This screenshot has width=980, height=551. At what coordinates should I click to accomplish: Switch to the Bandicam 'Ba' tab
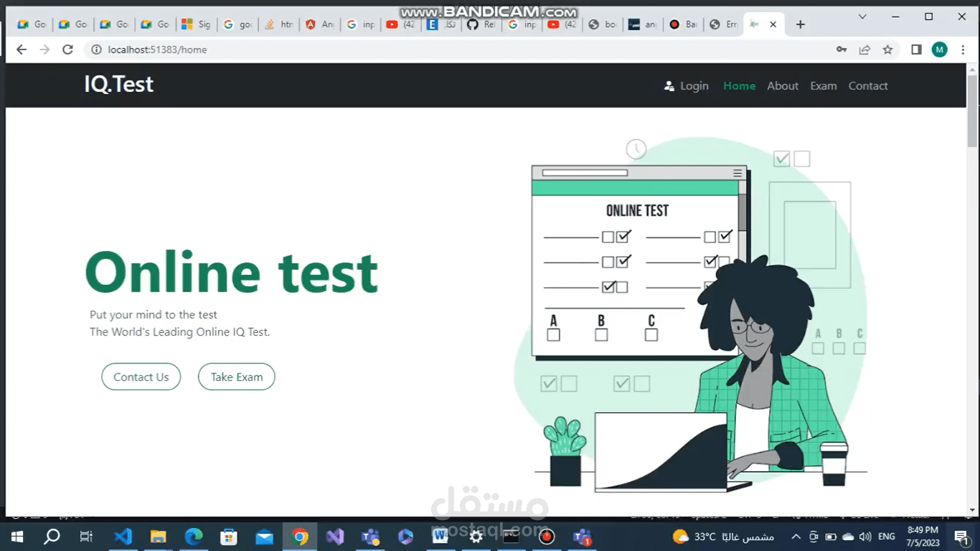pyautogui.click(x=683, y=24)
